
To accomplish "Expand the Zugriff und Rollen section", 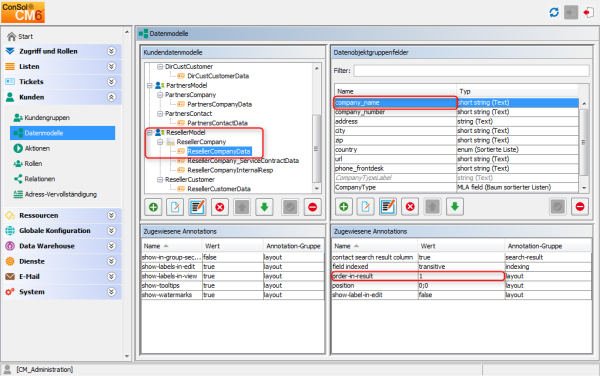I will pyautogui.click(x=111, y=51).
